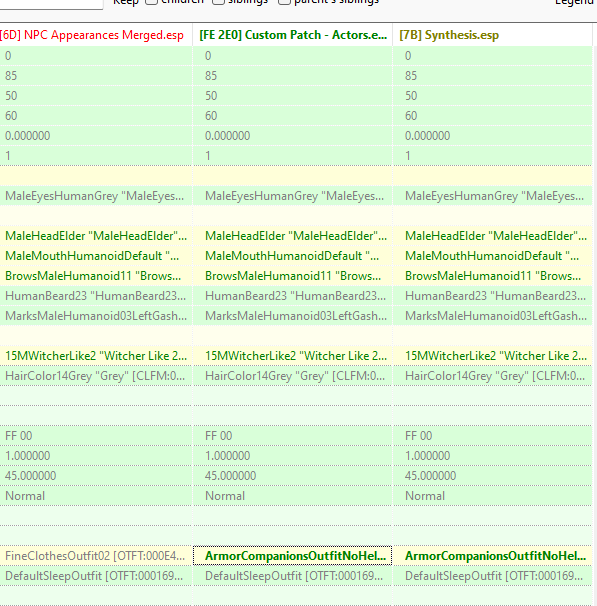
Task: Select HumanBeard23 in Custom Patch column
Action: click(293, 296)
